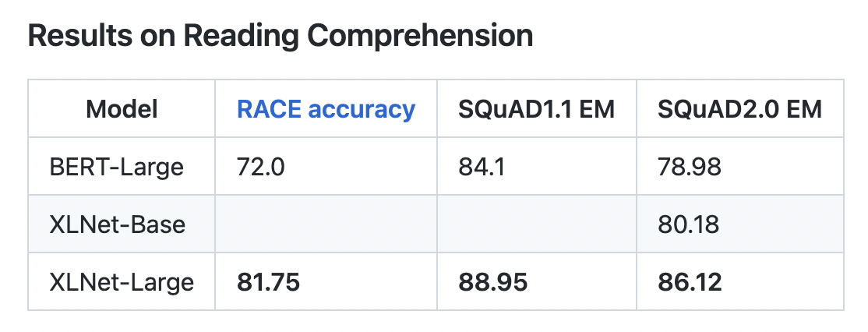The width and height of the screenshot is (868, 332).
Task: Select BERT-Large RACE value 72.0
Action: click(x=260, y=166)
